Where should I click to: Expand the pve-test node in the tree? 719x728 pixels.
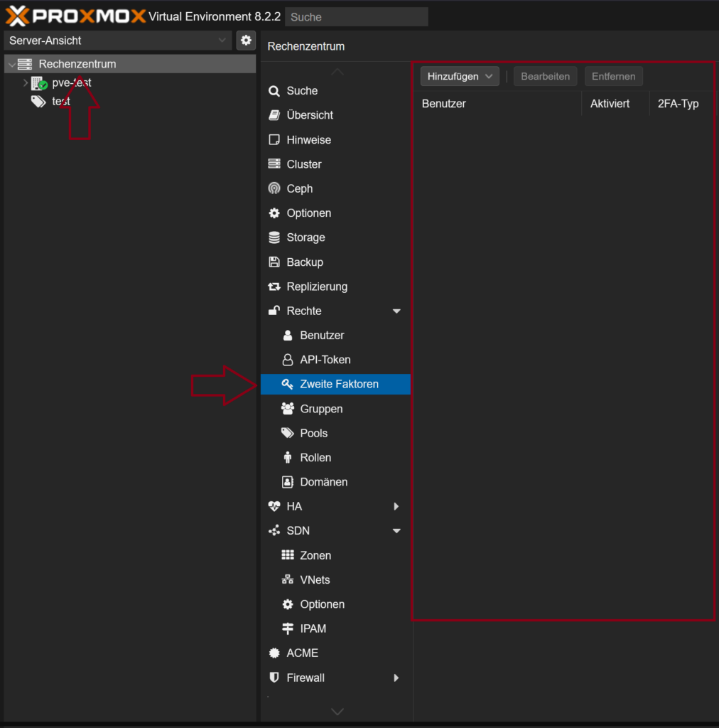26,82
